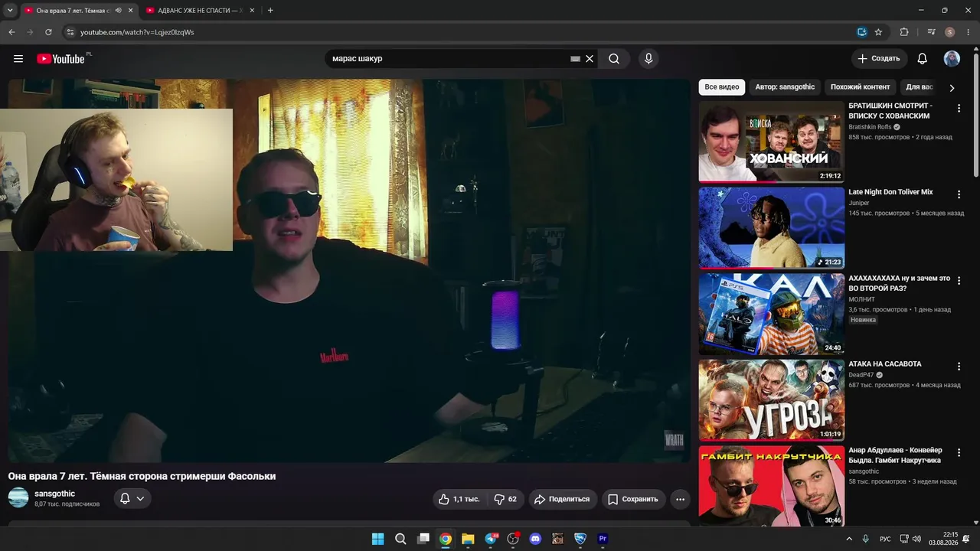Reload the page in Chrome
Image resolution: width=980 pixels, height=551 pixels.
point(48,32)
